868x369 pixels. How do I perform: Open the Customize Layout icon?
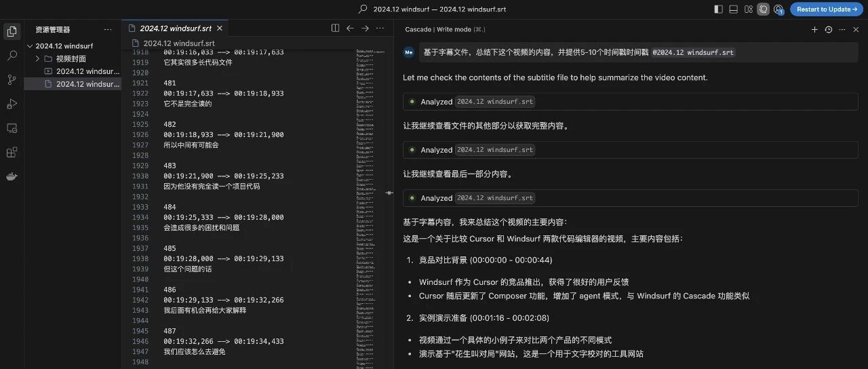click(x=748, y=9)
